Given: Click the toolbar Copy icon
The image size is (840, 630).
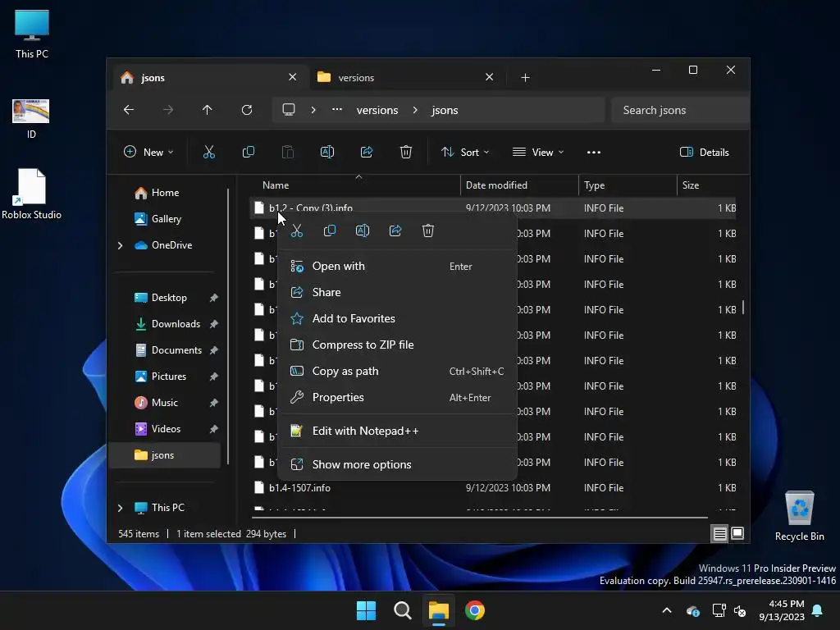Looking at the screenshot, I should pyautogui.click(x=249, y=153).
